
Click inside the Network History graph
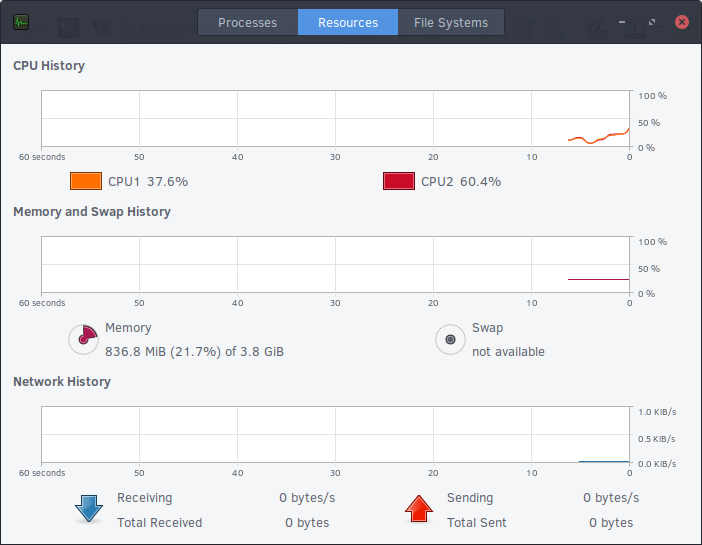coord(335,434)
